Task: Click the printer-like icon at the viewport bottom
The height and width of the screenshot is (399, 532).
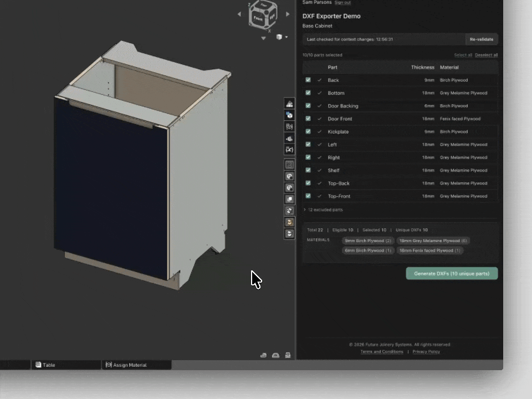Action: coord(263,355)
